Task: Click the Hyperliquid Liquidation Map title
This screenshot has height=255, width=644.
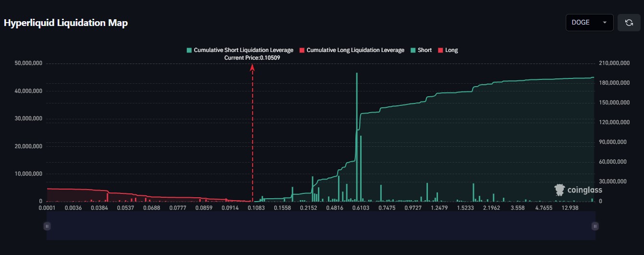Action: coord(66,23)
